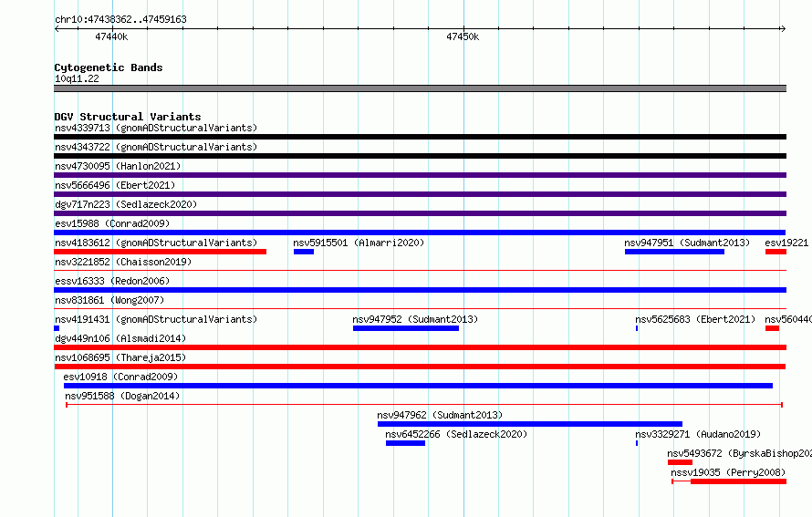Select nsv3329271 (Audano2019) label
Viewport: 812px width, 517px height.
[698, 434]
